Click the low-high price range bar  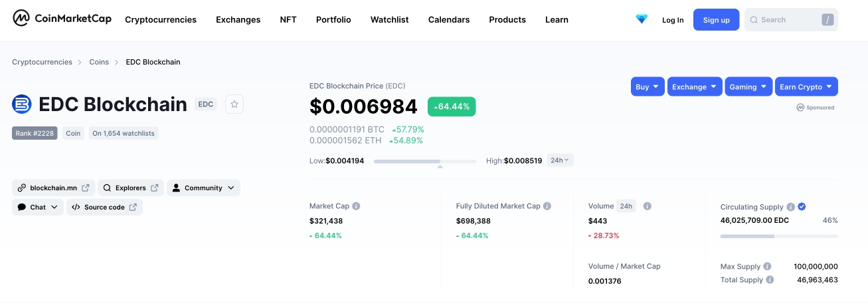(425, 161)
